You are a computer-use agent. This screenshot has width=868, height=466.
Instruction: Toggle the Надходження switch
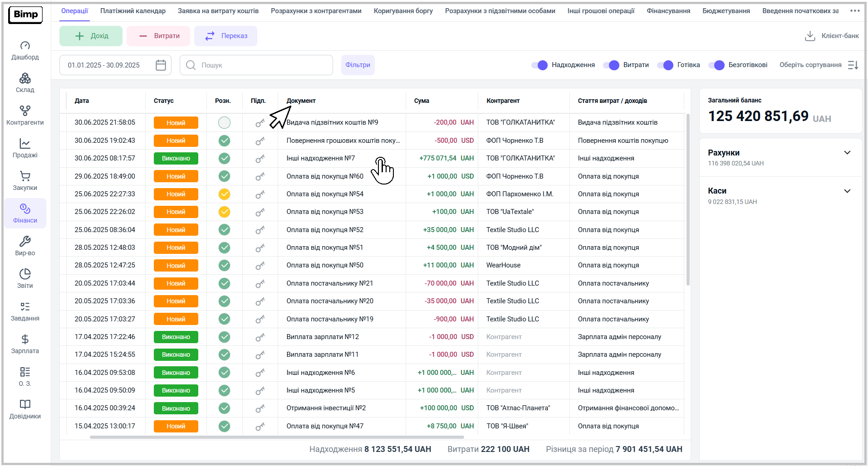coord(539,65)
